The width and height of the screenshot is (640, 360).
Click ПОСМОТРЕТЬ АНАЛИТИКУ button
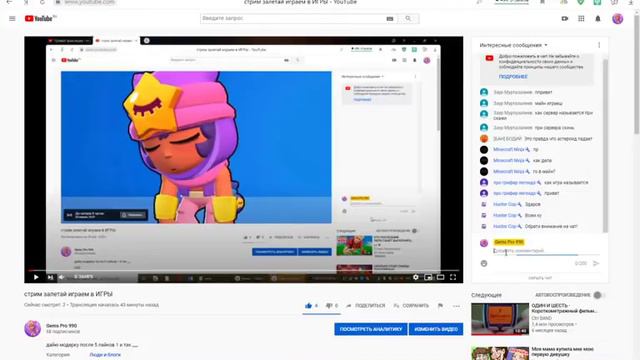point(371,329)
